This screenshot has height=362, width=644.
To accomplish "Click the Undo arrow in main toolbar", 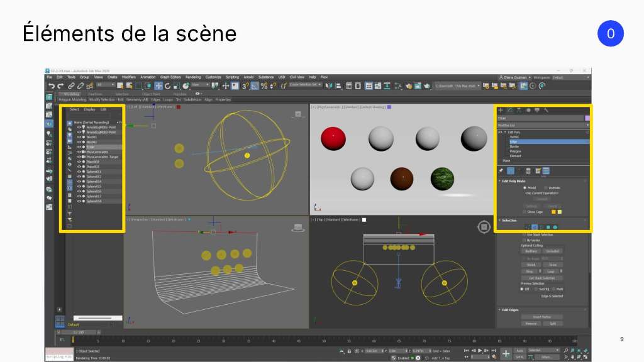I will click(x=52, y=85).
